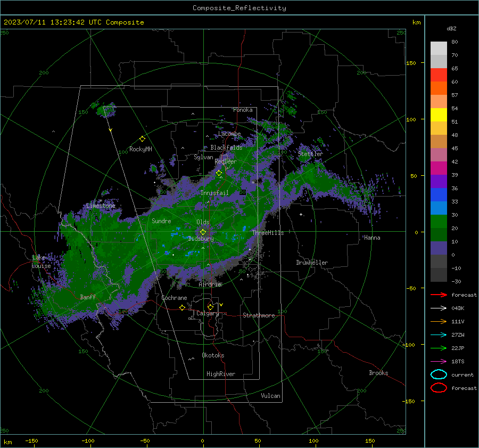This screenshot has height=448, width=479.
Task: Click the red forecast arrow legend icon
Action: click(x=439, y=295)
